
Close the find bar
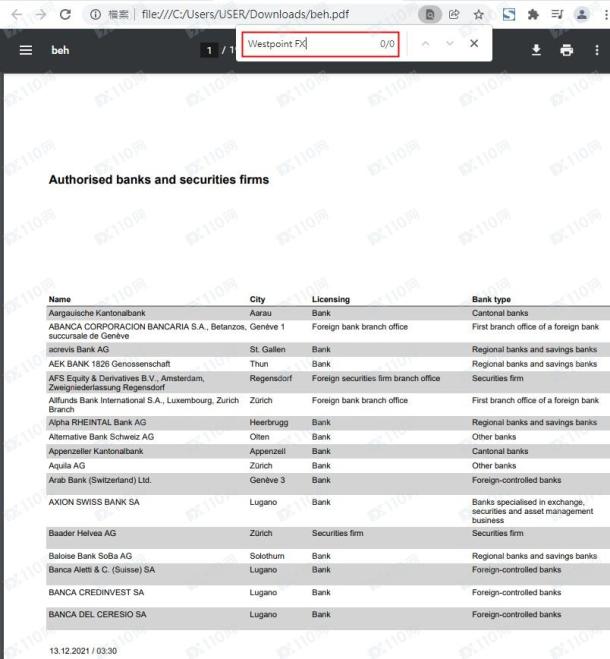pyautogui.click(x=474, y=43)
